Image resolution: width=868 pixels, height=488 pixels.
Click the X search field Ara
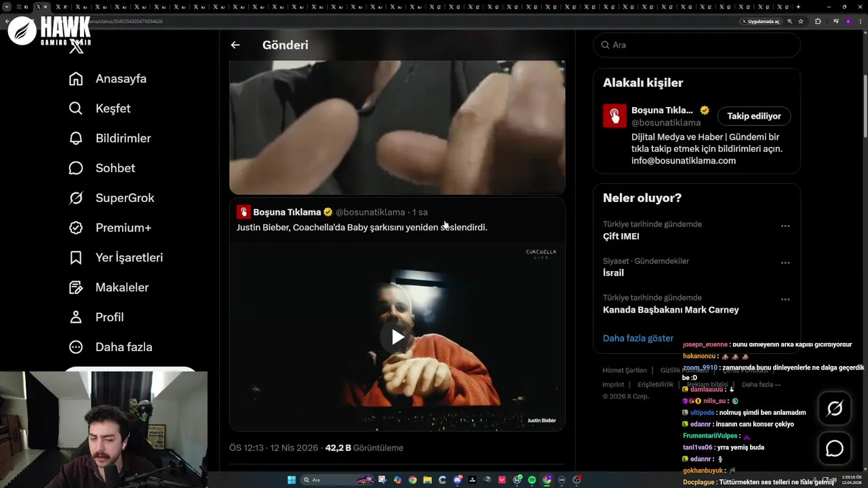tap(696, 45)
